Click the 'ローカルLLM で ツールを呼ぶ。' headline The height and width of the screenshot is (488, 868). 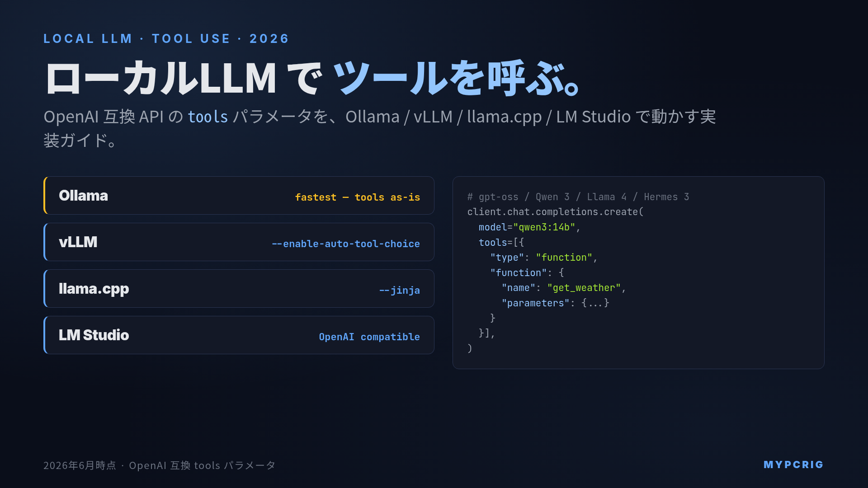tap(312, 78)
